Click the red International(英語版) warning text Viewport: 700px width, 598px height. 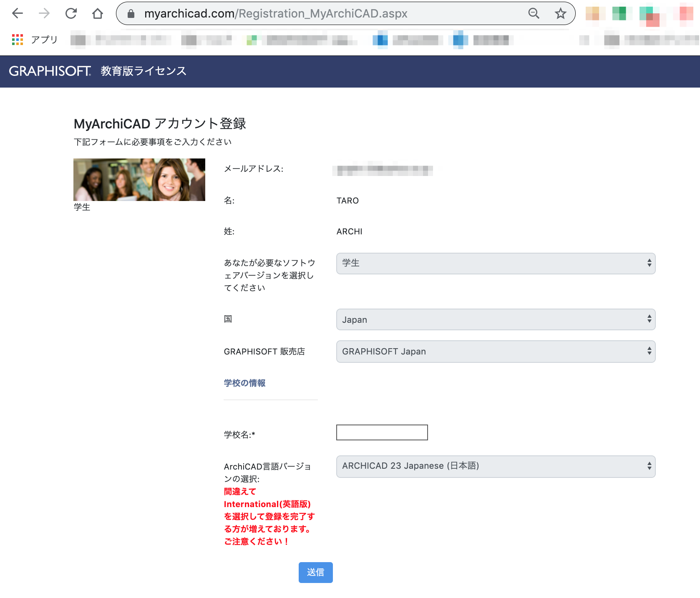(269, 516)
